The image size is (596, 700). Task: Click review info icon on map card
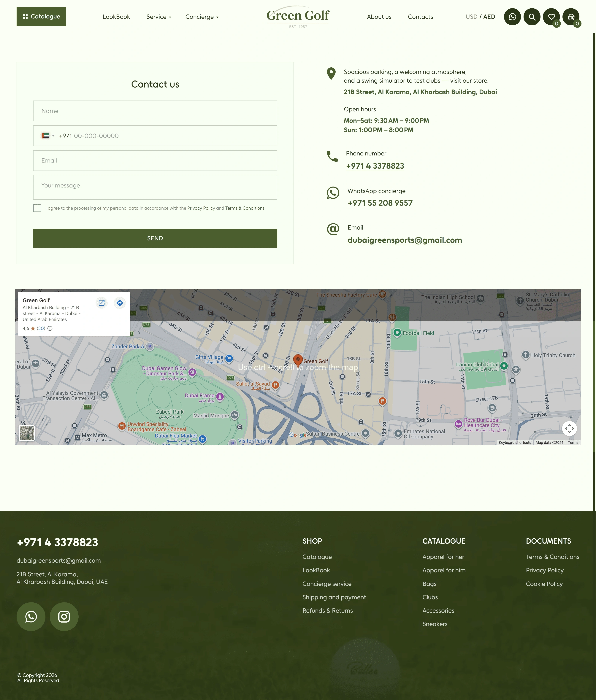50,329
